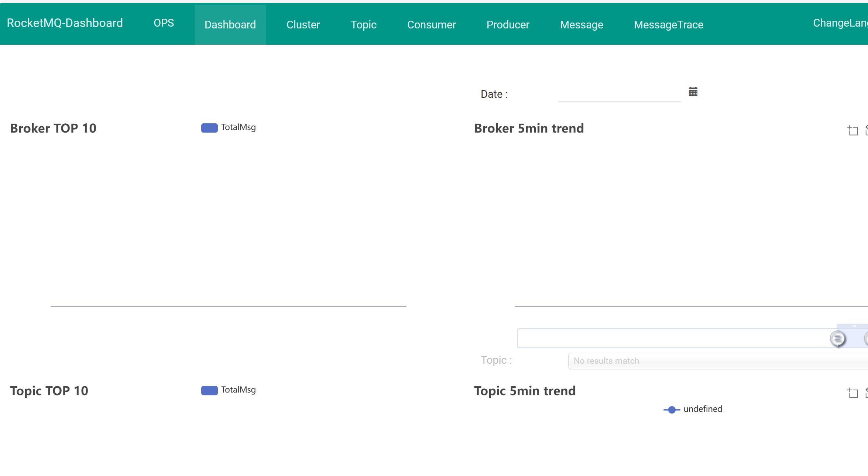868x476 pixels.
Task: Open the MessageTrace page
Action: click(x=668, y=25)
